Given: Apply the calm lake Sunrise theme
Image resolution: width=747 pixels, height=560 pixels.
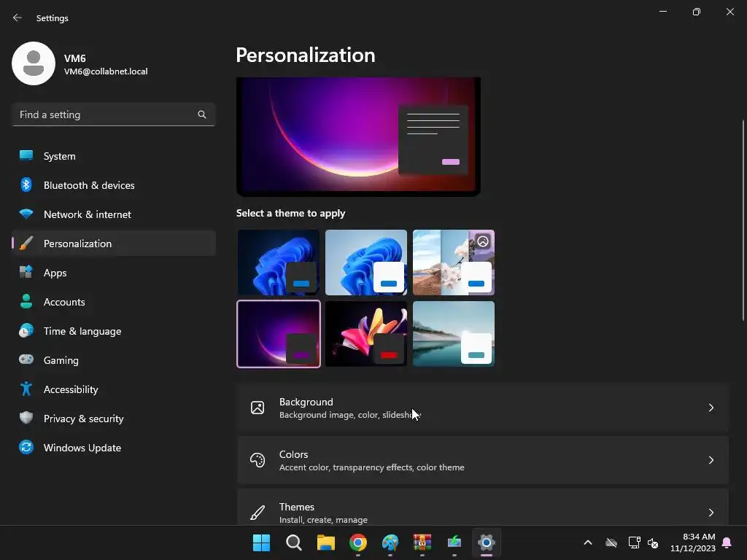Looking at the screenshot, I should (x=454, y=334).
